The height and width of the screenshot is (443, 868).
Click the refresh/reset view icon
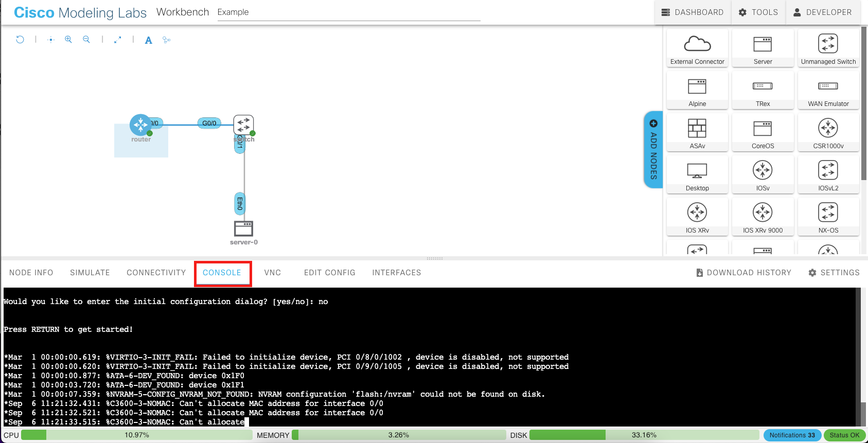tap(20, 40)
